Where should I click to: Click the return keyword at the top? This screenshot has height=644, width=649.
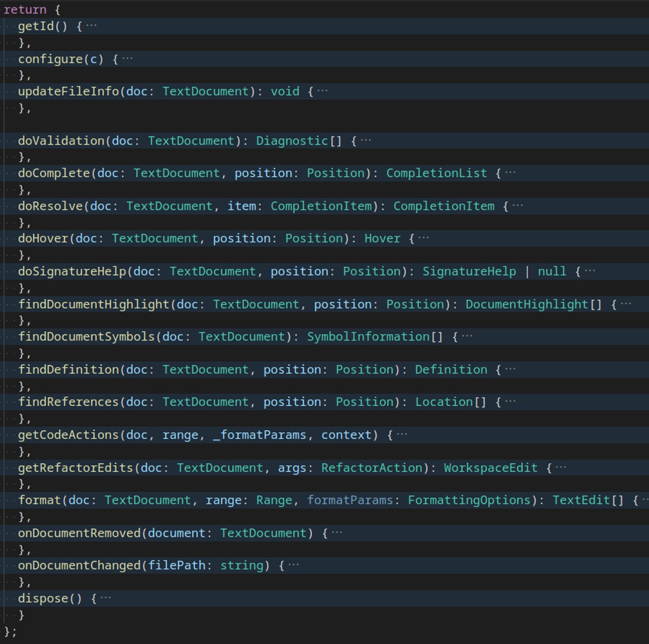click(25, 10)
